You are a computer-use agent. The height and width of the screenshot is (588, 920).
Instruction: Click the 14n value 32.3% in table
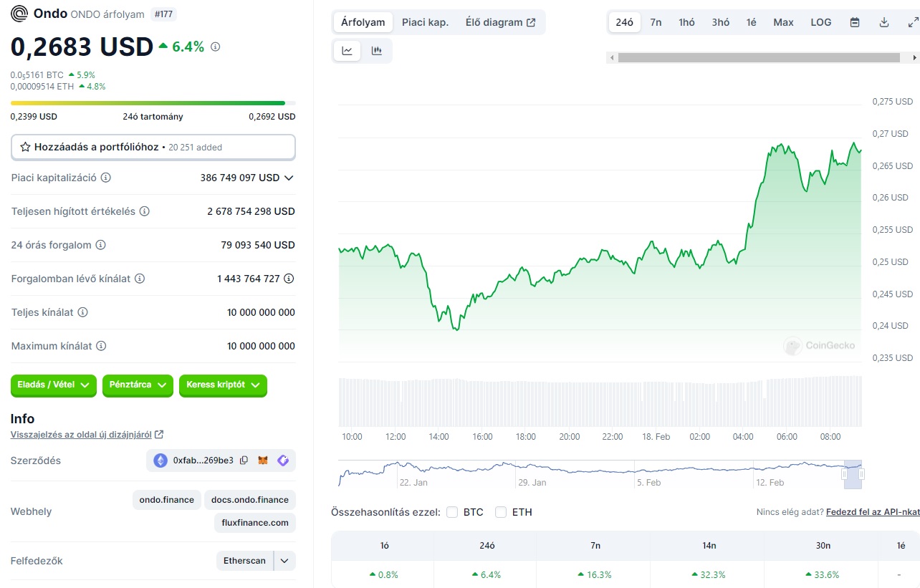pos(709,574)
